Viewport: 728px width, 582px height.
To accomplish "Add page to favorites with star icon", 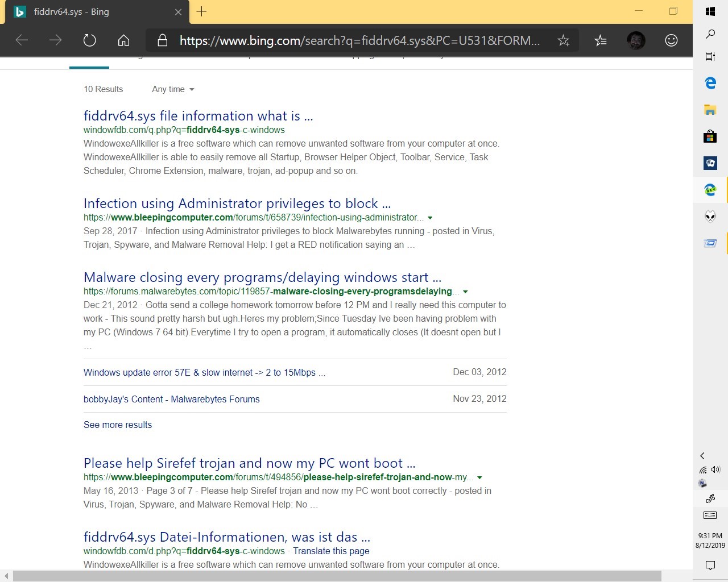I will pos(563,40).
